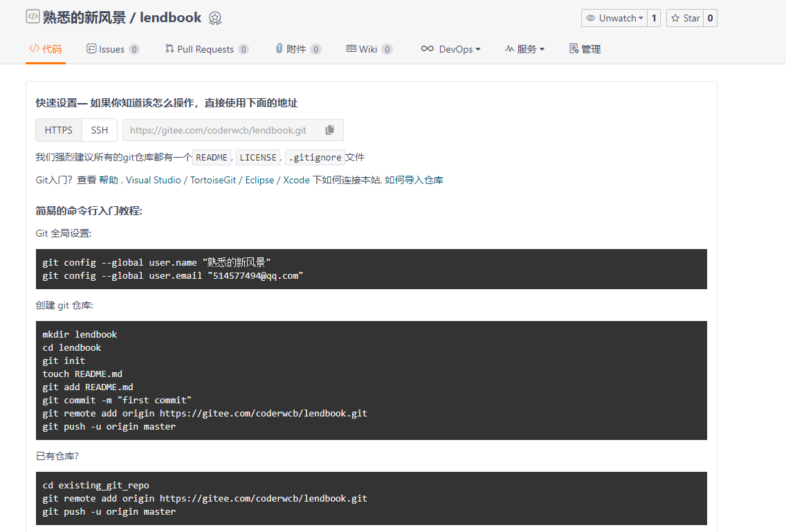Open the Xcode guide link
Viewport: 786px width, 532px height.
coord(296,180)
